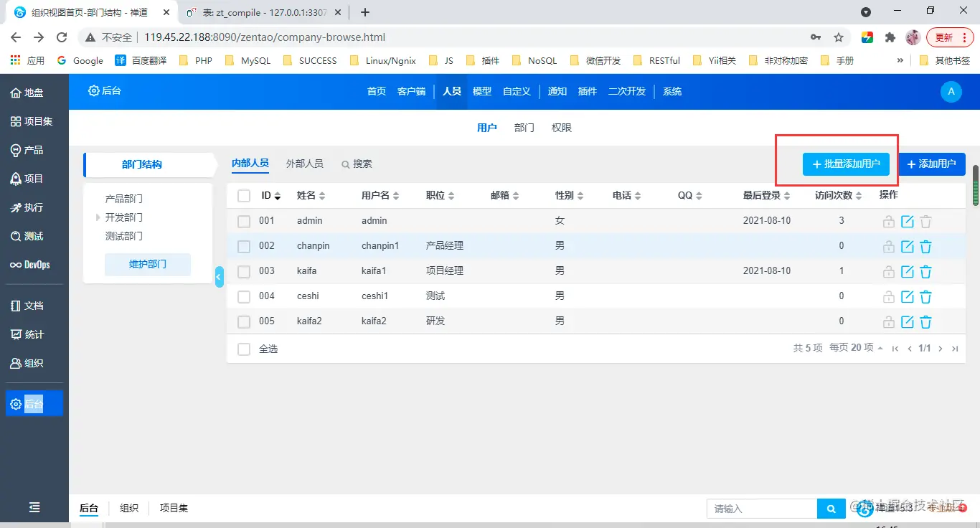Check the checkbox for user 001 admin
Image resolution: width=980 pixels, height=528 pixels.
pos(244,222)
